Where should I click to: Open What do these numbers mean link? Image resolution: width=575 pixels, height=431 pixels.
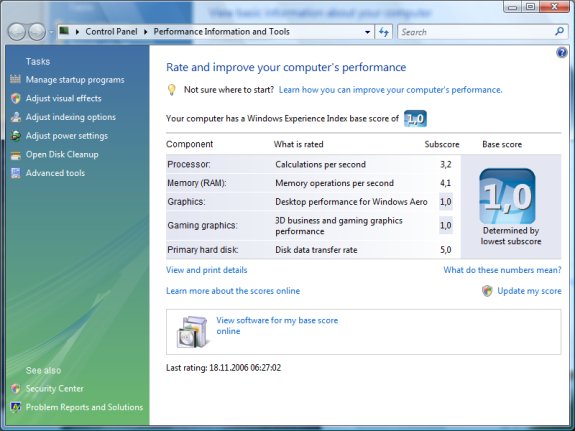click(502, 270)
